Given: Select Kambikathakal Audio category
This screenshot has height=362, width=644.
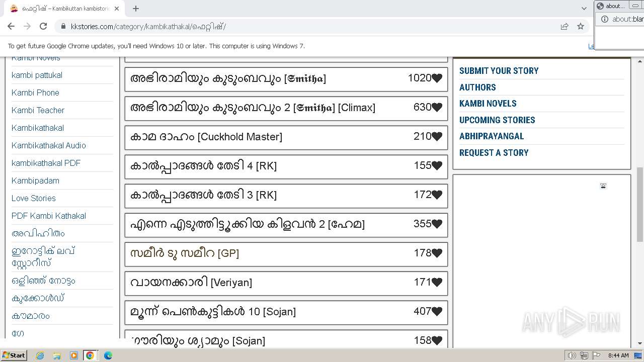Looking at the screenshot, I should 49,146.
